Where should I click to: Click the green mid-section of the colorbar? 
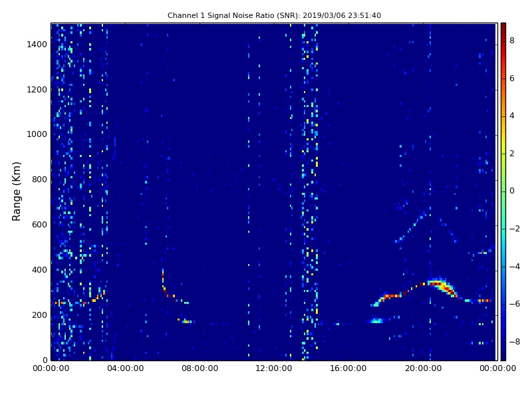(x=503, y=192)
